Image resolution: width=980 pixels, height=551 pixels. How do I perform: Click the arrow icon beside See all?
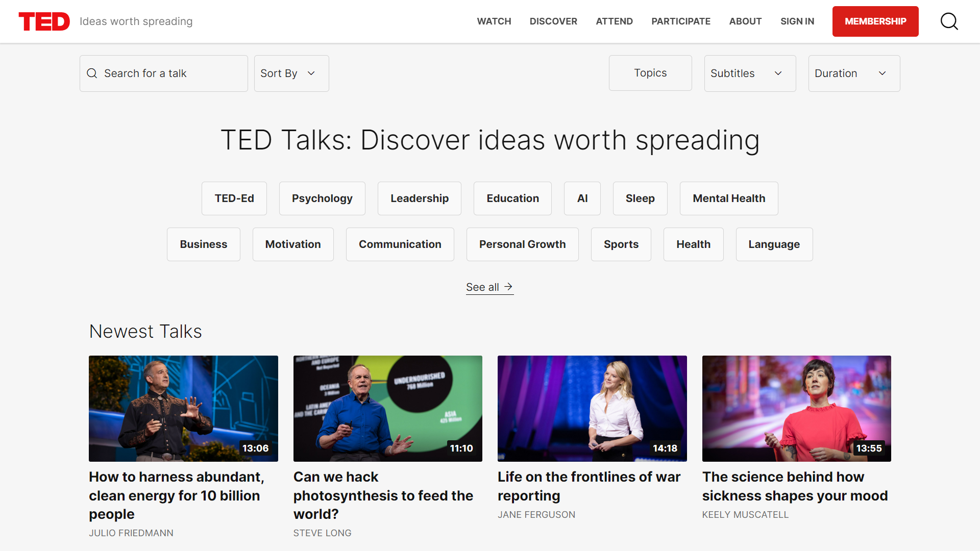pos(508,287)
